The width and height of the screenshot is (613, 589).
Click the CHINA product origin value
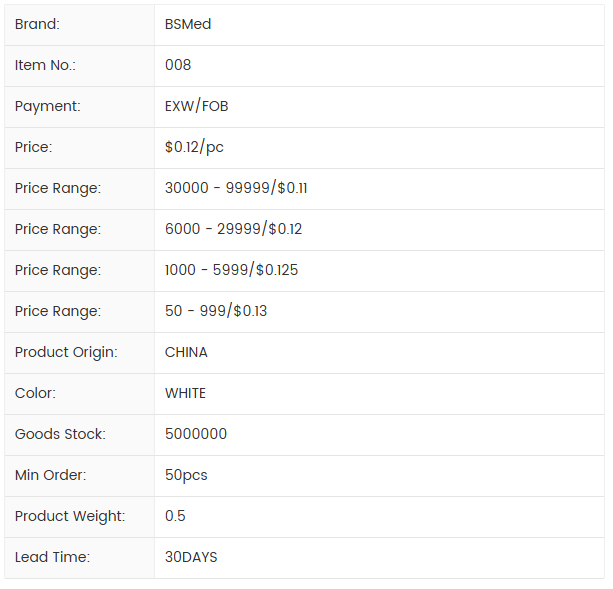click(186, 352)
